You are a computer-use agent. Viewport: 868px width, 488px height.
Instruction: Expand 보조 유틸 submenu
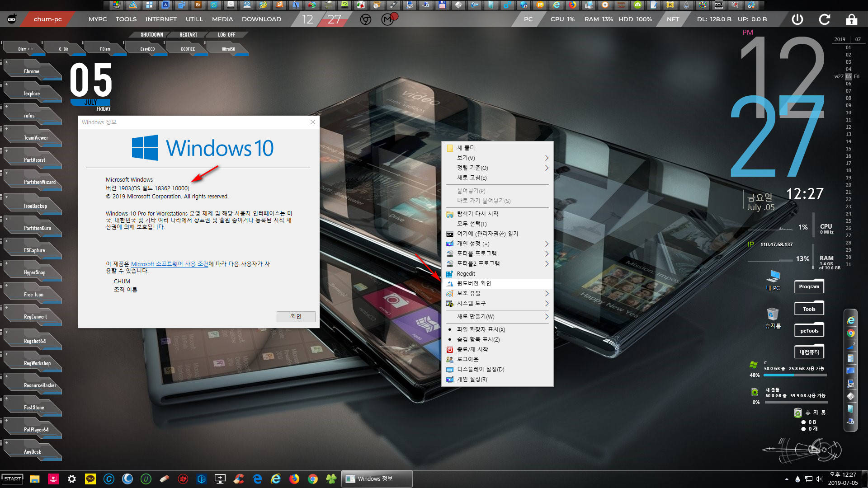click(x=497, y=293)
